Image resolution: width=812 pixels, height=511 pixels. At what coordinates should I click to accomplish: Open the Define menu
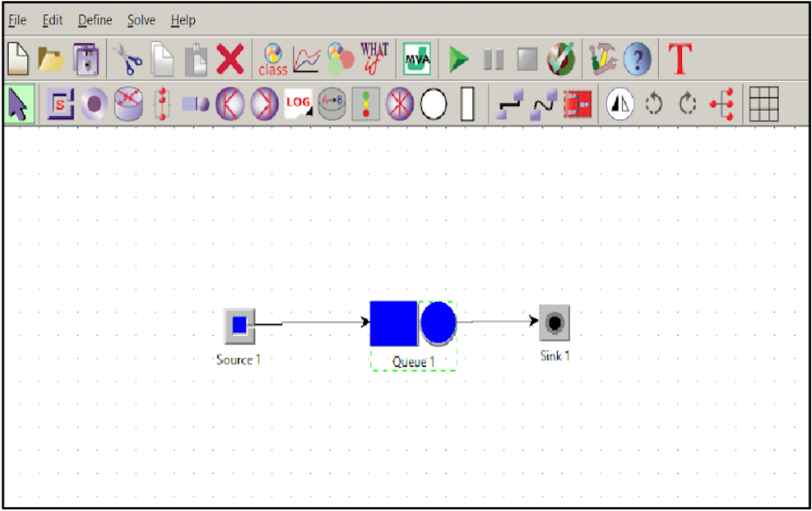click(x=95, y=20)
